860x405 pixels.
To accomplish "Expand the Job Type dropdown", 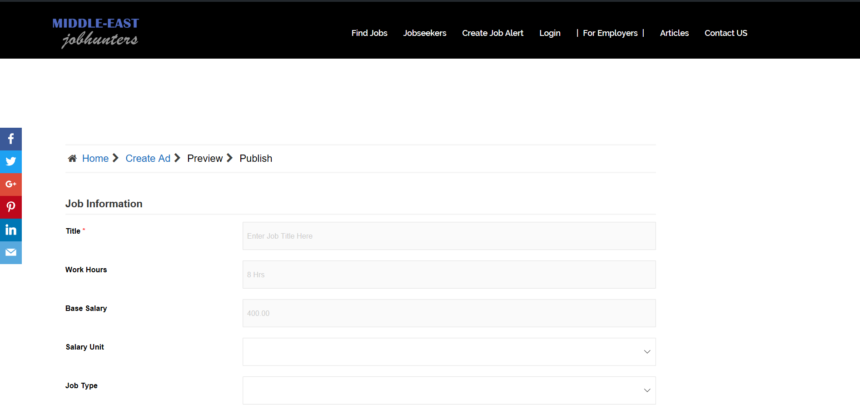I will point(449,390).
